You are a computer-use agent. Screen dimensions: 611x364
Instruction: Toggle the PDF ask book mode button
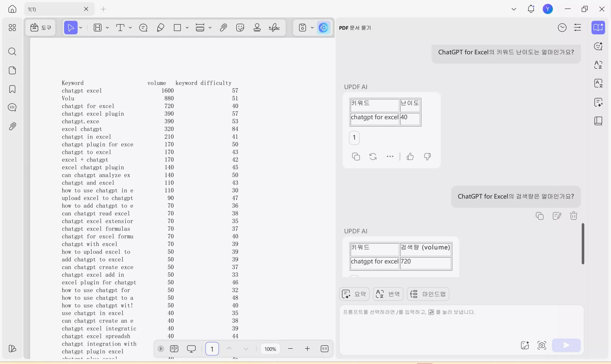598,27
